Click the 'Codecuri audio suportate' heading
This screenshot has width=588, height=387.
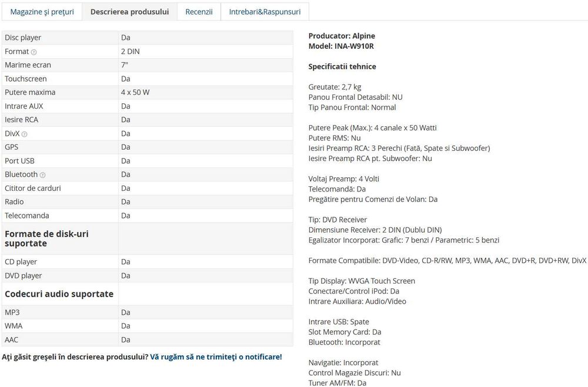[x=59, y=294]
